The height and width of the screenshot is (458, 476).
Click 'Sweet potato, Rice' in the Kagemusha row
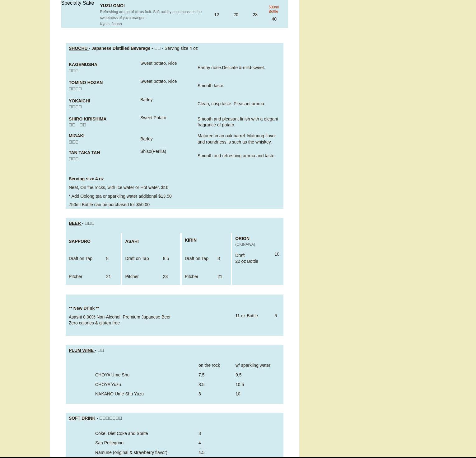(x=159, y=63)
